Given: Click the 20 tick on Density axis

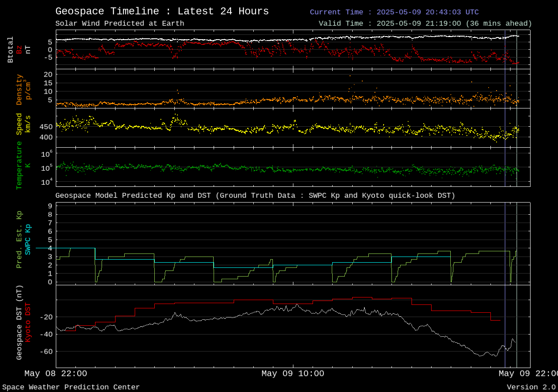Looking at the screenshot, I should (48, 74).
